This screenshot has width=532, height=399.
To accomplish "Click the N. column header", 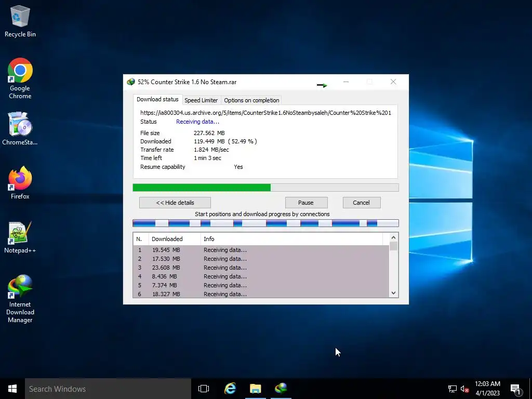I will 141,239.
